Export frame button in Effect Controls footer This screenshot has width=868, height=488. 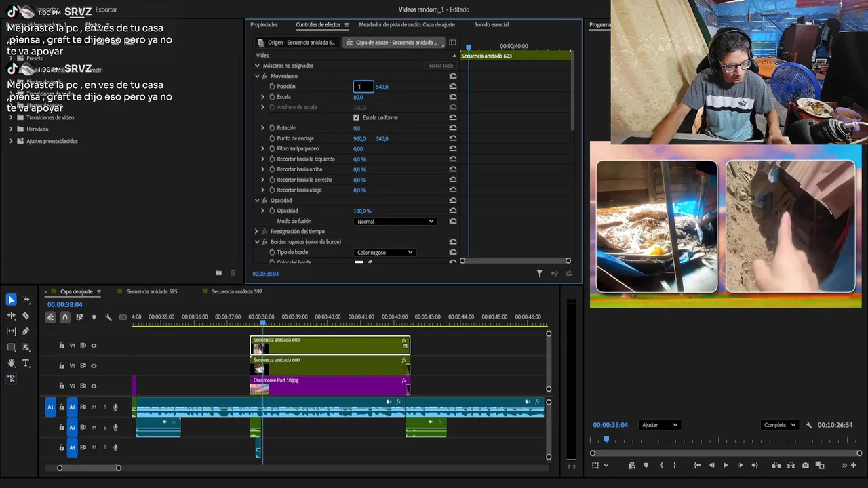point(569,274)
